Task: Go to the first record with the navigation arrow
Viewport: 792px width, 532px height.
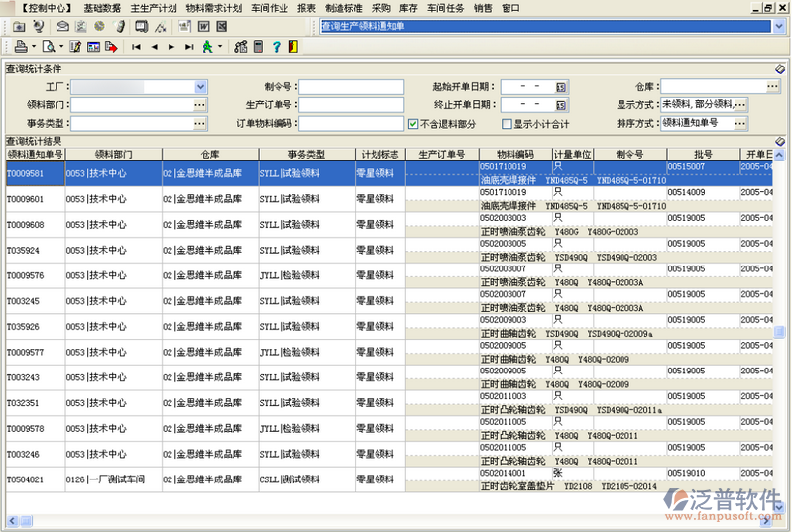Action: [x=136, y=47]
